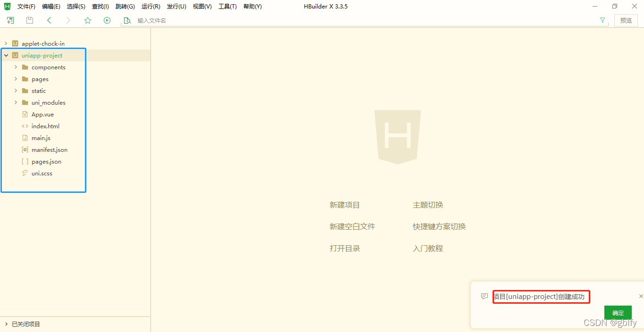Click the 确定 button in notification
This screenshot has height=332, width=644.
618,313
